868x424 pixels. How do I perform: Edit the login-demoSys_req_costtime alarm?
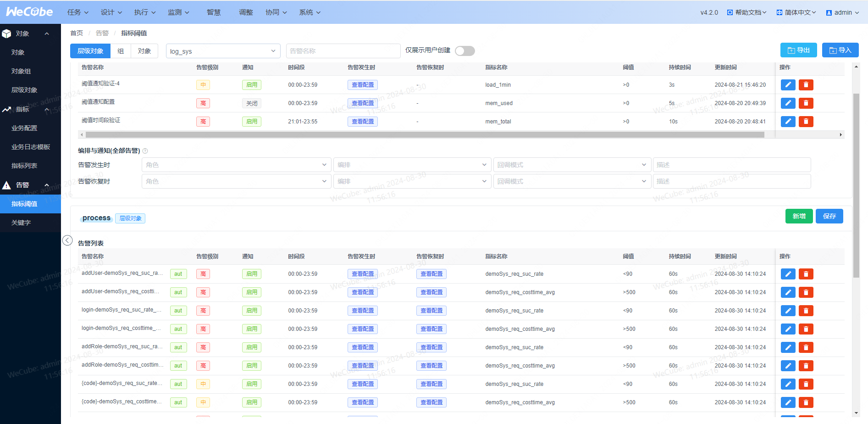click(788, 329)
